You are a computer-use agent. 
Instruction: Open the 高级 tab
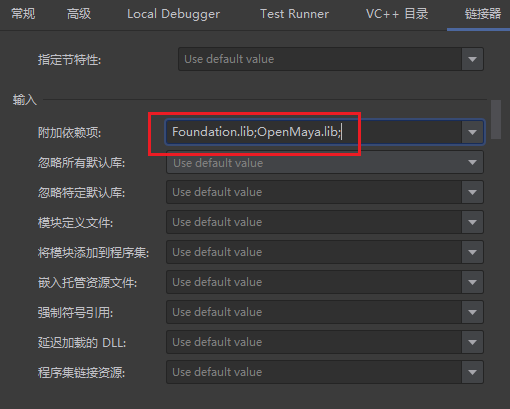79,14
